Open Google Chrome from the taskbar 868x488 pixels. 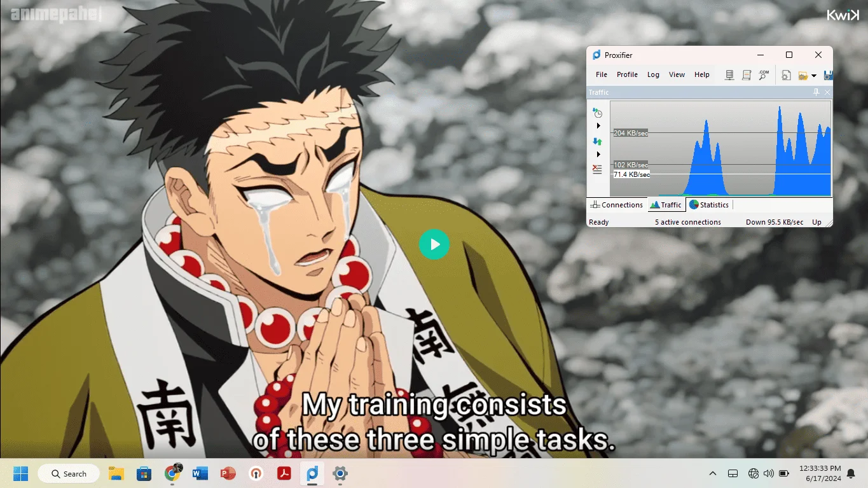[x=172, y=473]
